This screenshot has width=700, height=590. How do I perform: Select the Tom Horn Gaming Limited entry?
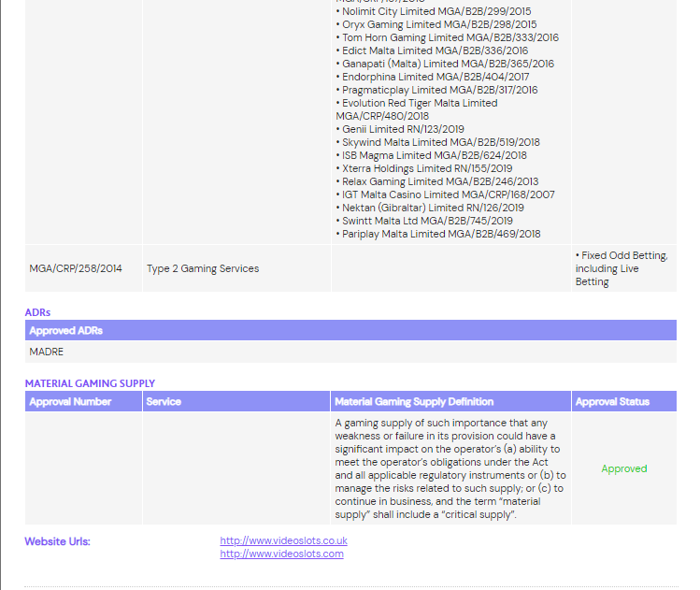[448, 37]
